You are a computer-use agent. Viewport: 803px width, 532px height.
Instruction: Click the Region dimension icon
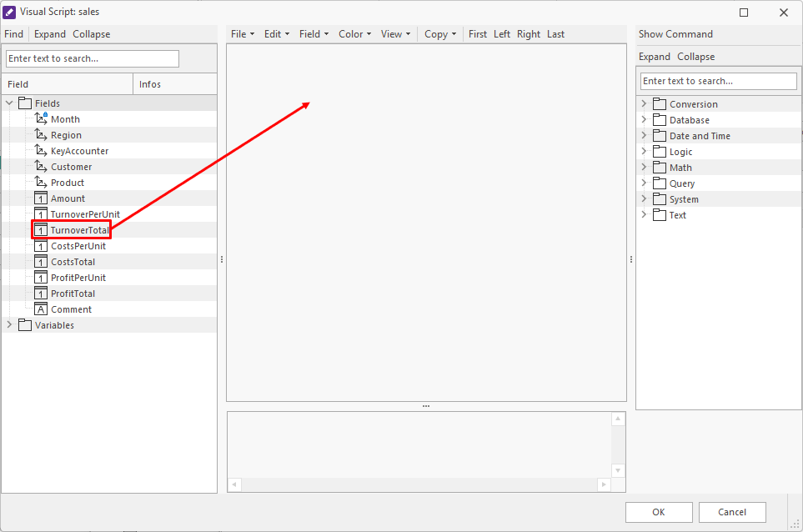point(41,134)
